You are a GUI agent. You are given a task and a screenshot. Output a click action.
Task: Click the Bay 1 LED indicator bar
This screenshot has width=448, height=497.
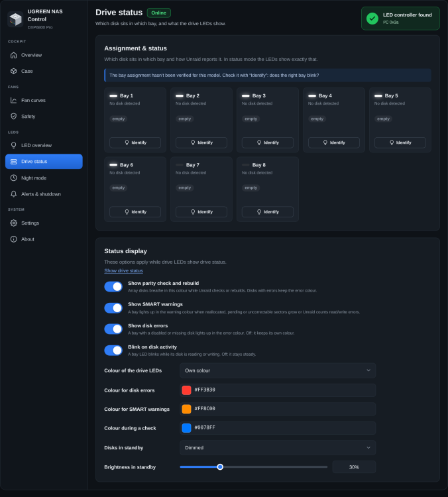click(x=113, y=95)
